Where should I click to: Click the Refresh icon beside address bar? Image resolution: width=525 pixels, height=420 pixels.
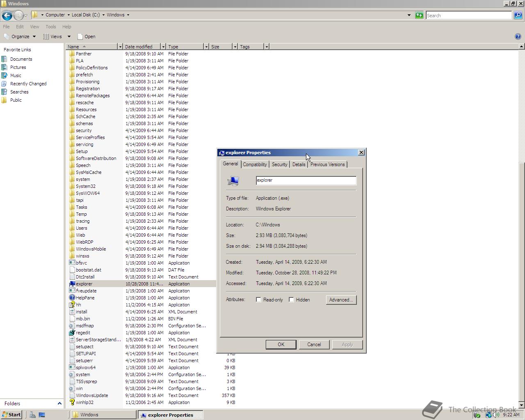(419, 15)
